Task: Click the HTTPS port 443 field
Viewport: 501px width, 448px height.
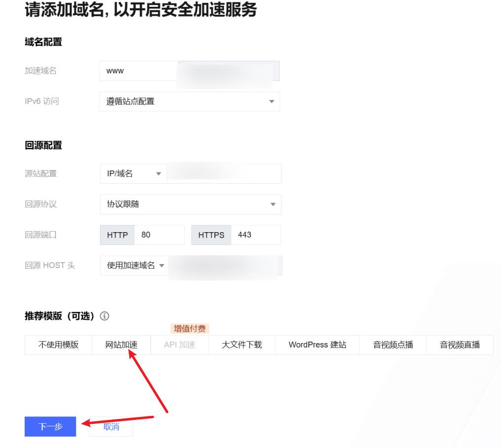Action: click(256, 235)
